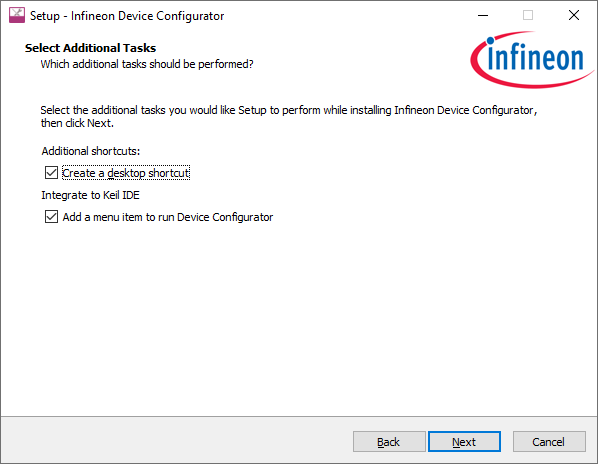Screen dimensions: 598x464
Task: Click the Setup installer icon in title bar
Action: tap(17, 15)
